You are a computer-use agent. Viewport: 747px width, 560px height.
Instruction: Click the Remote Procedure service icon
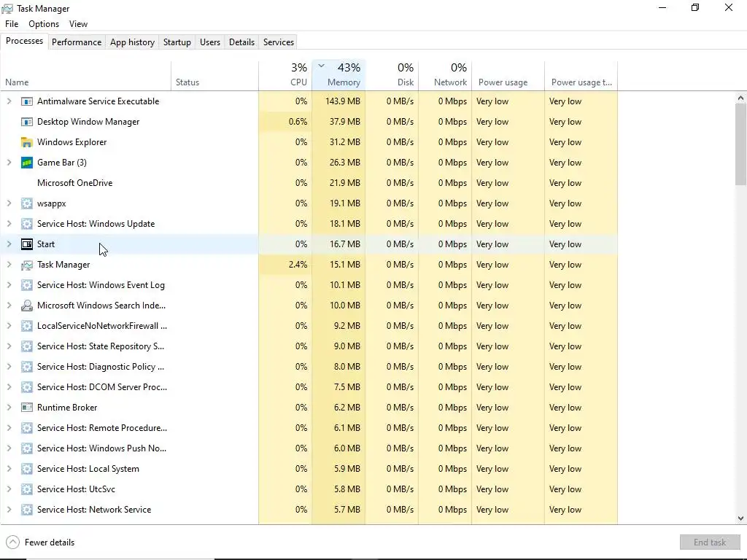click(x=27, y=428)
